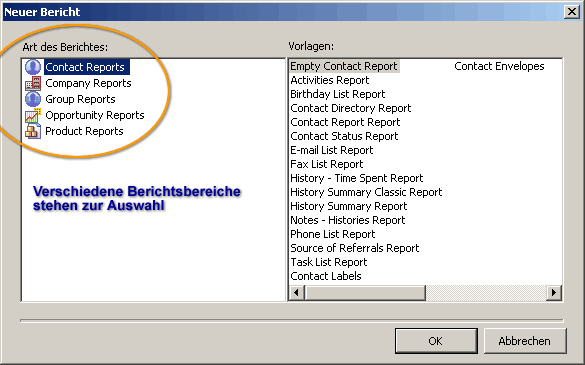Confirm with the OK button
The width and height of the screenshot is (585, 365).
click(x=436, y=341)
